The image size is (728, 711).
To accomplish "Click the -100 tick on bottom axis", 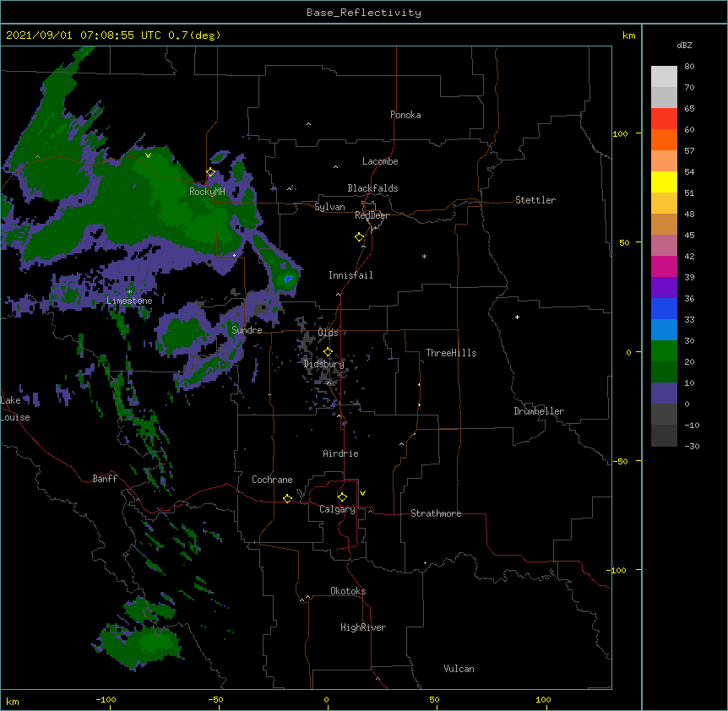I will (x=106, y=699).
